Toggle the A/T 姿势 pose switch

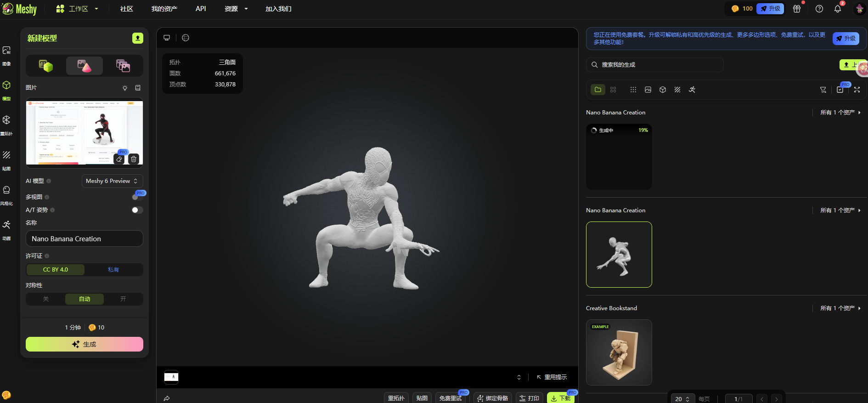click(x=137, y=210)
